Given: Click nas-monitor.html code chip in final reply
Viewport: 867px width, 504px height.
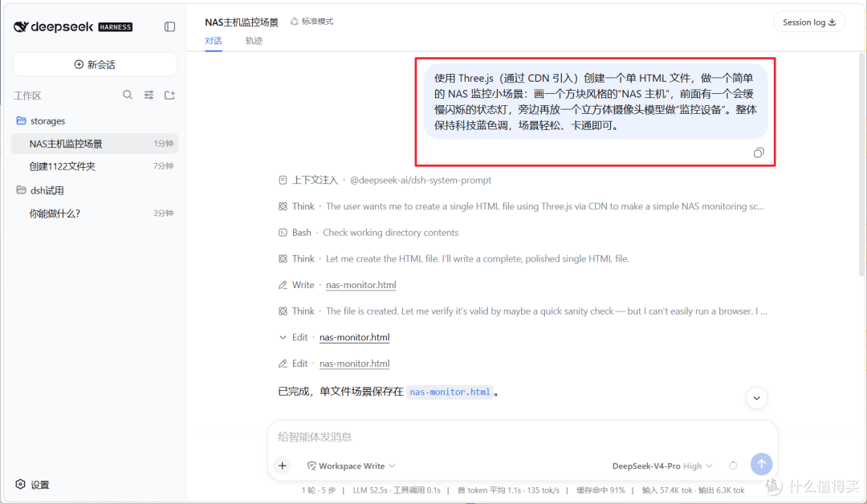Looking at the screenshot, I should point(450,392).
